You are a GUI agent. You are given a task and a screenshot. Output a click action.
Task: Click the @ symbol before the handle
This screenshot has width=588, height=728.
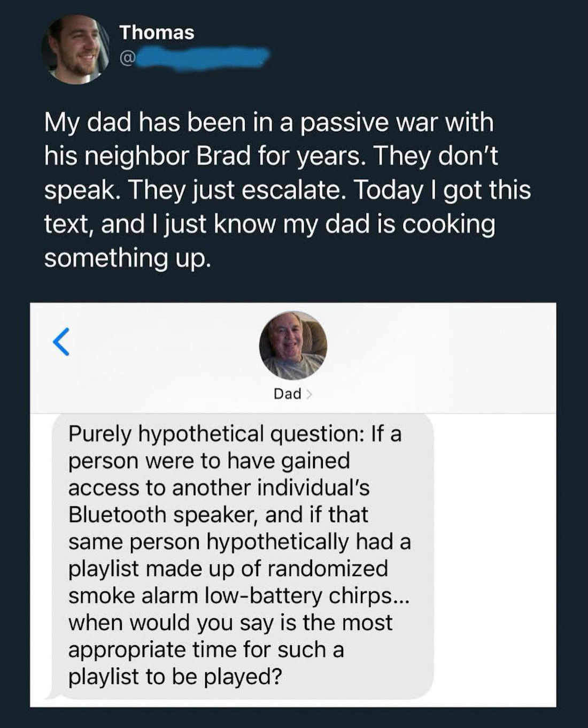[x=126, y=58]
